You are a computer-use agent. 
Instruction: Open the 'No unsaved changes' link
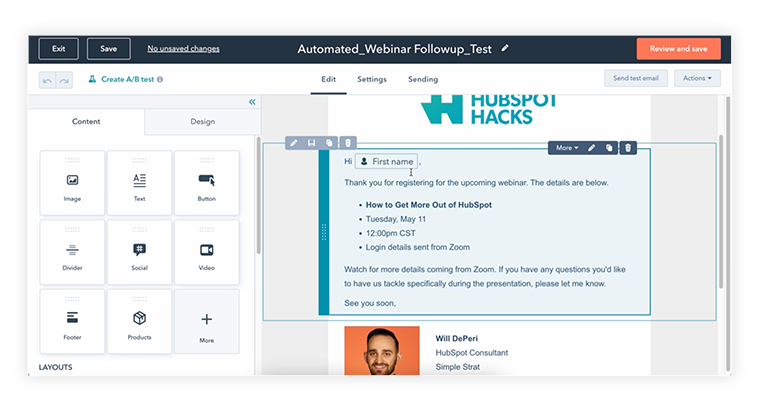(183, 48)
